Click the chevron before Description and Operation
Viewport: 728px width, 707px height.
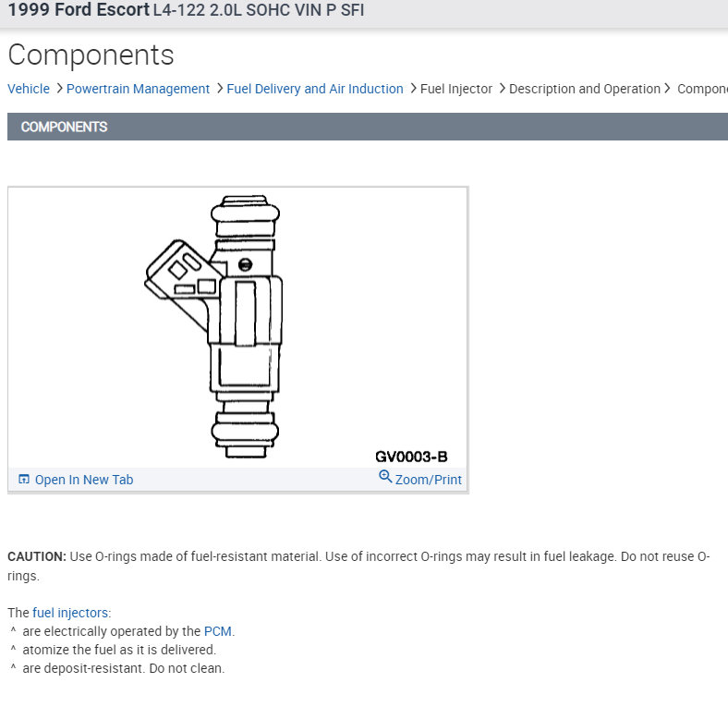pos(502,88)
